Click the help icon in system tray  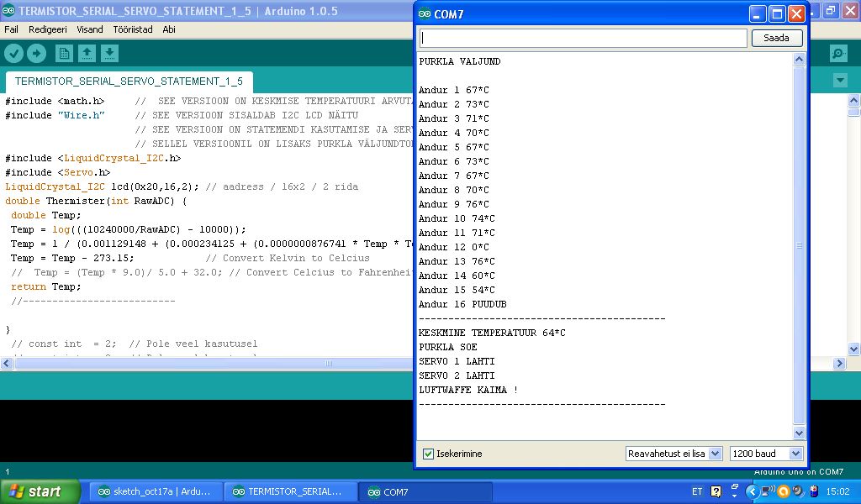click(716, 491)
